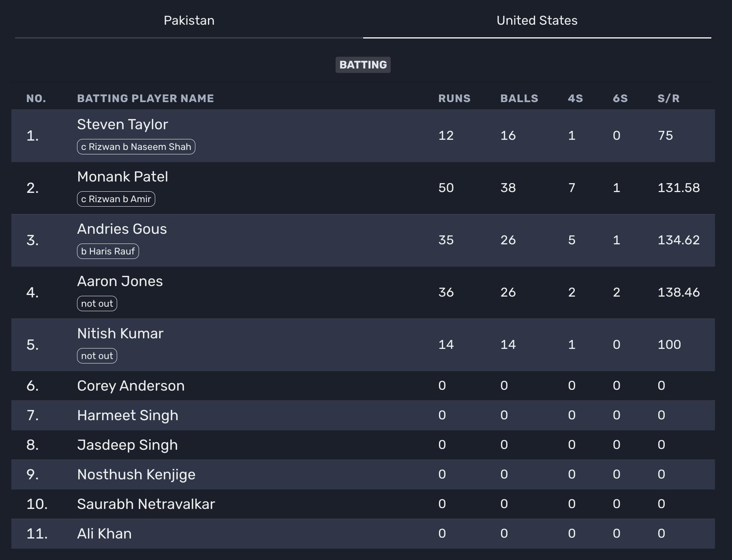Click the S/R column header
The image size is (732, 560).
click(668, 98)
